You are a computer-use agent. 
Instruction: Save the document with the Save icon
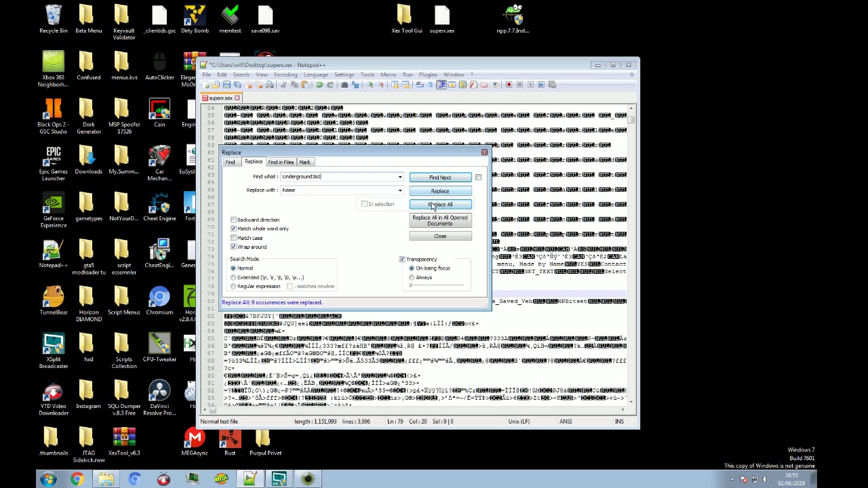coord(226,85)
